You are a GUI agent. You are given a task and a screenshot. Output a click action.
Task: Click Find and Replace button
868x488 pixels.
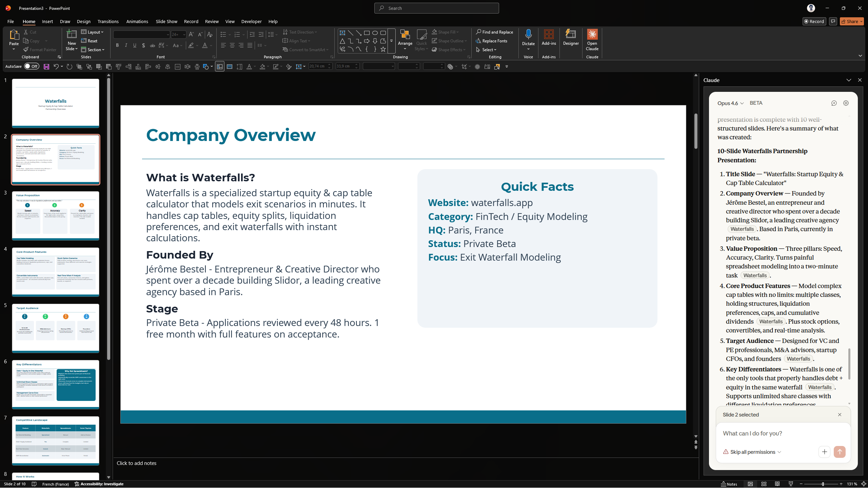click(x=494, y=32)
